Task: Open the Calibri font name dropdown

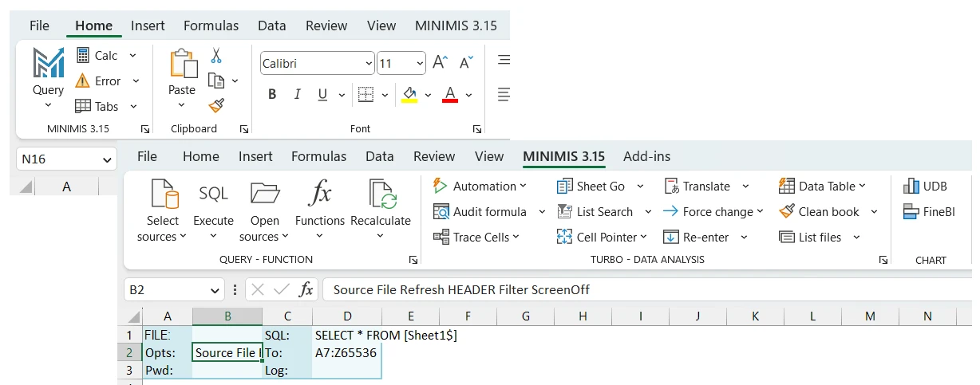Action: pos(368,64)
